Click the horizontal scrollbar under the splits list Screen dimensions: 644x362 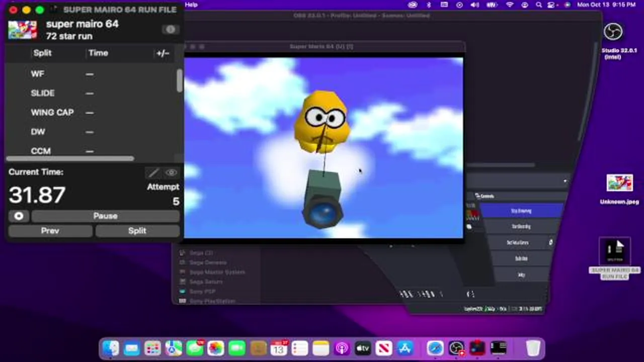click(70, 159)
